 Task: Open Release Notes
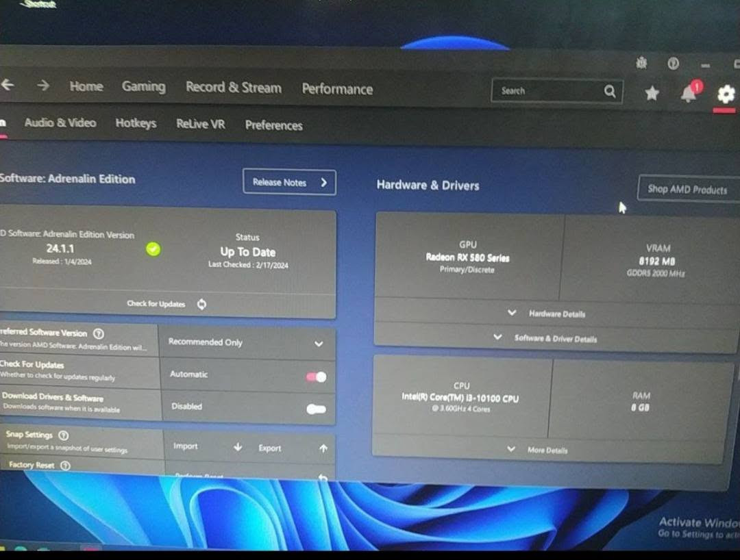pyautogui.click(x=289, y=182)
